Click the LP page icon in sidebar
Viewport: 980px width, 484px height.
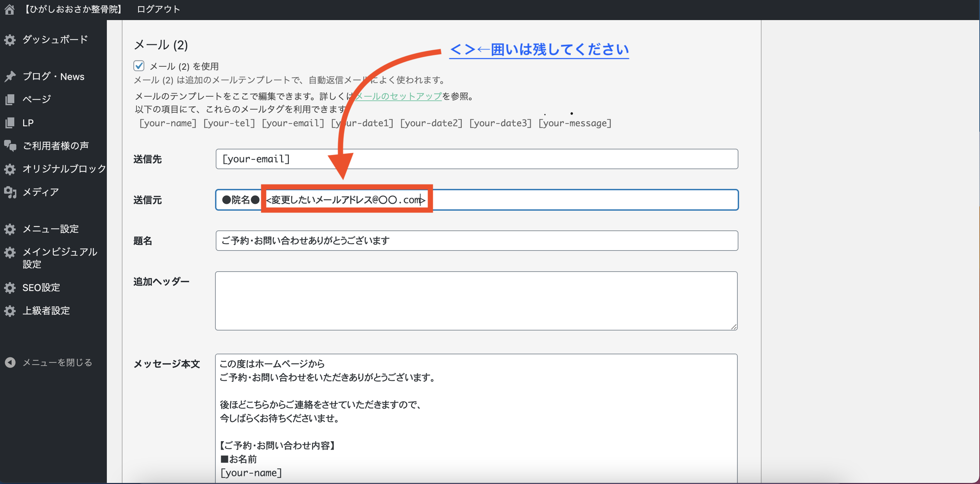pos(10,123)
